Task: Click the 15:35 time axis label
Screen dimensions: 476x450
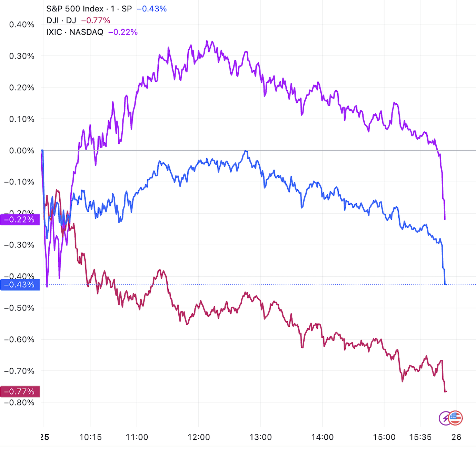Action: click(x=420, y=437)
